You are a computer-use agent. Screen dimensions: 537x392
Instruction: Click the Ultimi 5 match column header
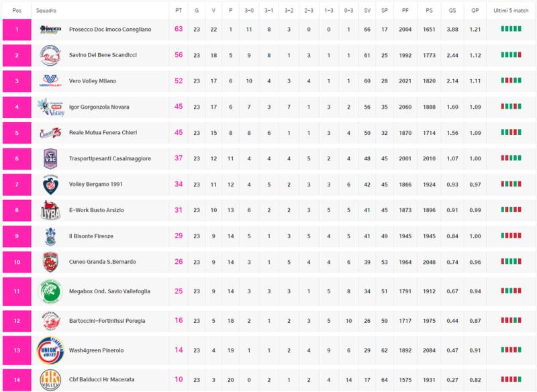click(x=511, y=11)
